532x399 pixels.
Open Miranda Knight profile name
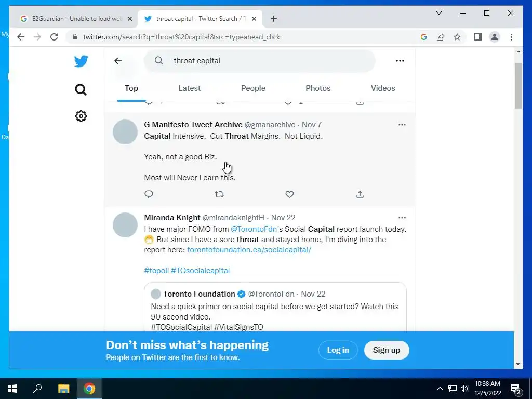coord(172,218)
